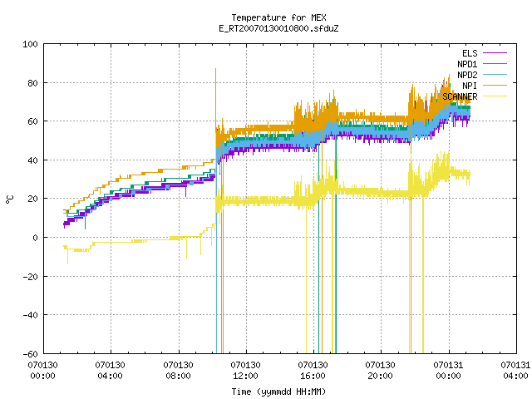Click the °C y-axis unit label
The image size is (532, 399).
(9, 199)
